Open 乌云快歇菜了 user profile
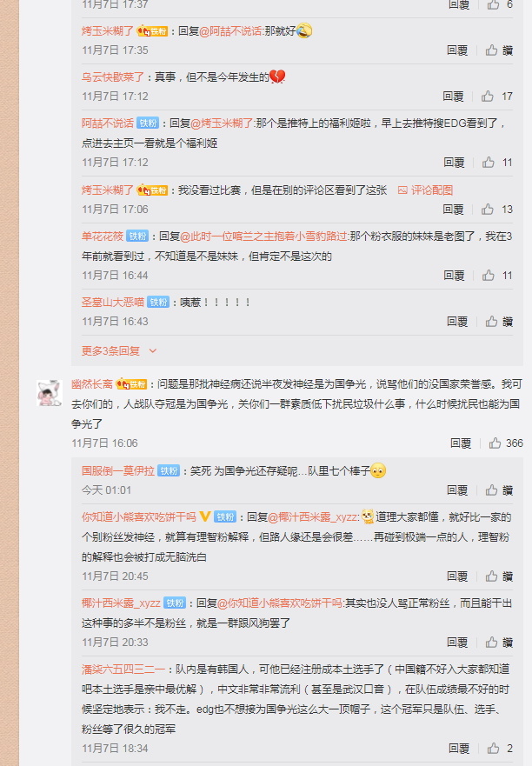 [113, 77]
